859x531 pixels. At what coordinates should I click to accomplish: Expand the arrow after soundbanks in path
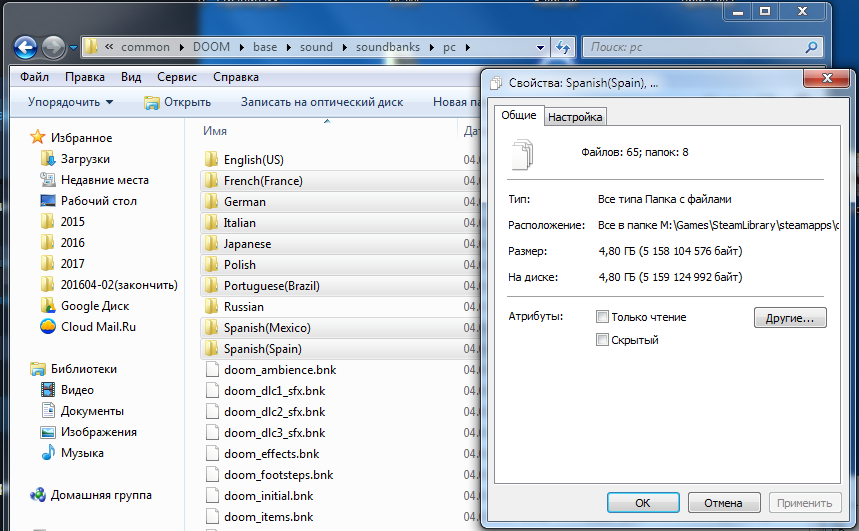tap(432, 47)
